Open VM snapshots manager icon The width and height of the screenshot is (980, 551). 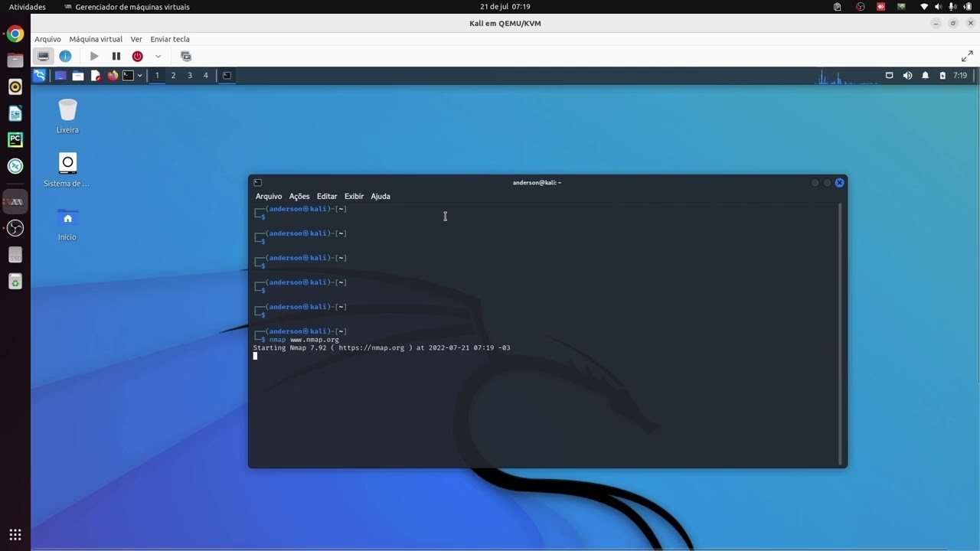point(185,56)
